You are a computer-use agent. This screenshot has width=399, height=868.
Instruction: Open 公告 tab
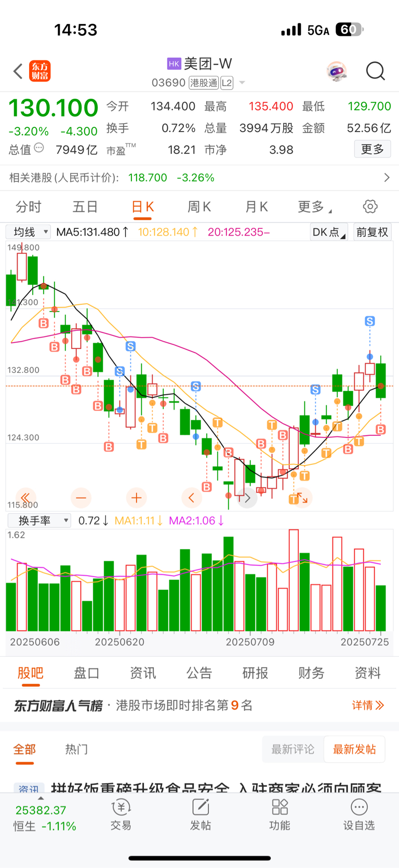[x=199, y=673]
